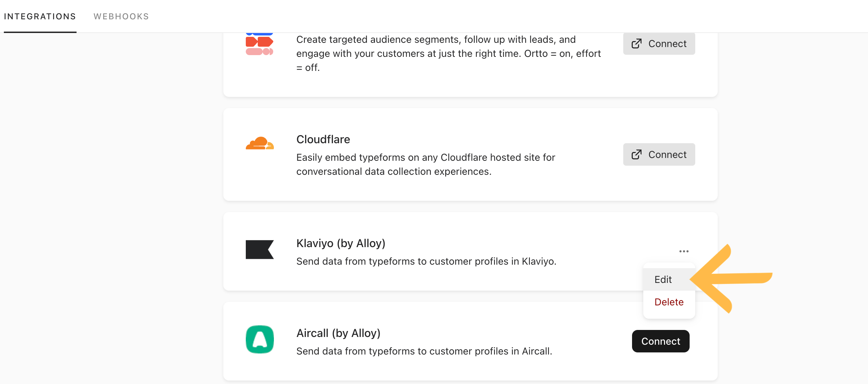The width and height of the screenshot is (868, 384).
Task: Click external-link icon on Ortto Connect
Action: pyautogui.click(x=636, y=44)
